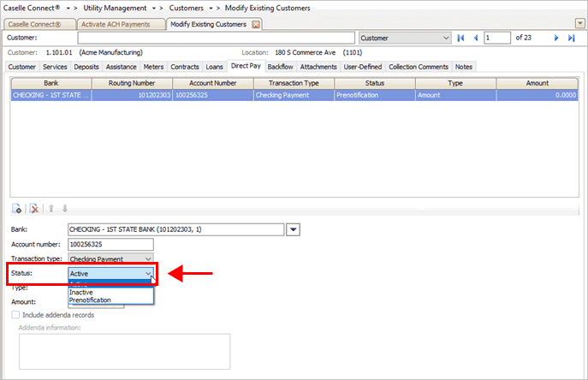Viewport: 588px width, 380px height.
Task: Click the add new bank account icon
Action: click(17, 208)
